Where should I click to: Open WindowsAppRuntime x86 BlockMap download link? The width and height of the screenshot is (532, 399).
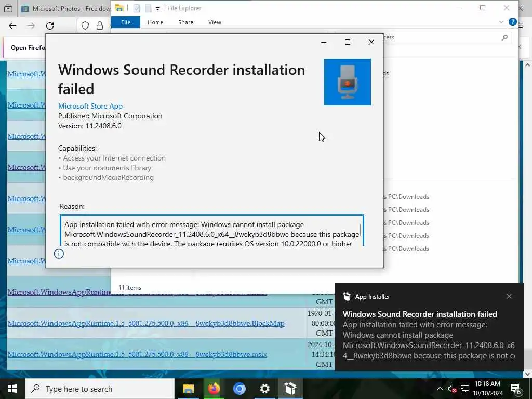[x=146, y=323]
